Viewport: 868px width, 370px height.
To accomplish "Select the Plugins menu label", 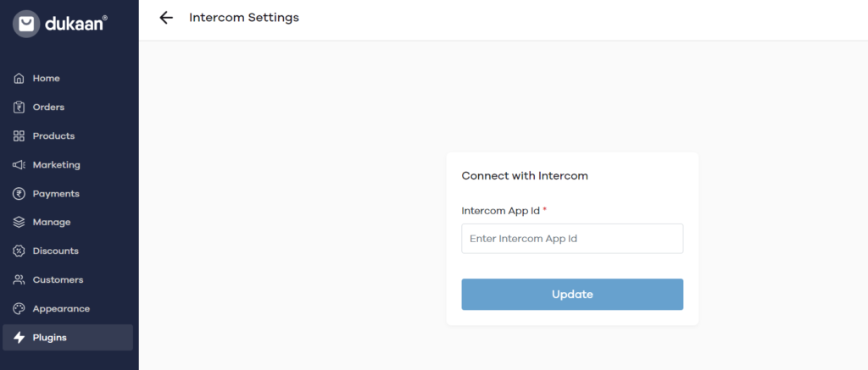I will tap(49, 337).
